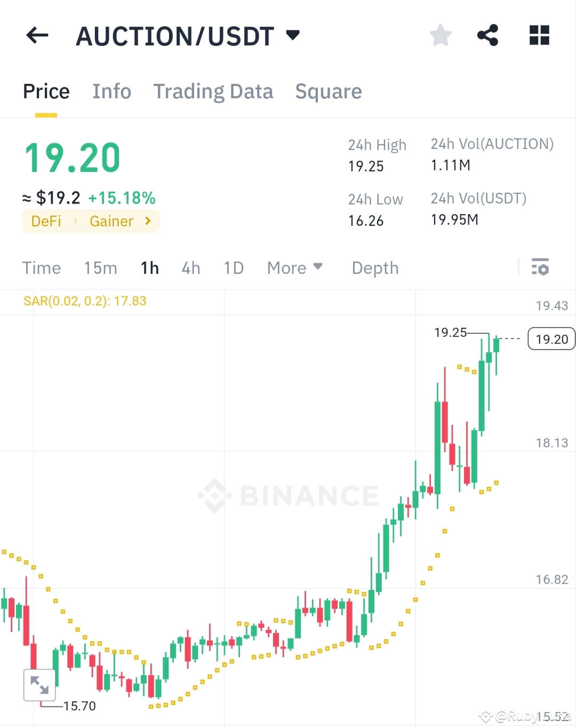Open the Ruby watermark icon bottom right
576x728 pixels.
click(486, 716)
